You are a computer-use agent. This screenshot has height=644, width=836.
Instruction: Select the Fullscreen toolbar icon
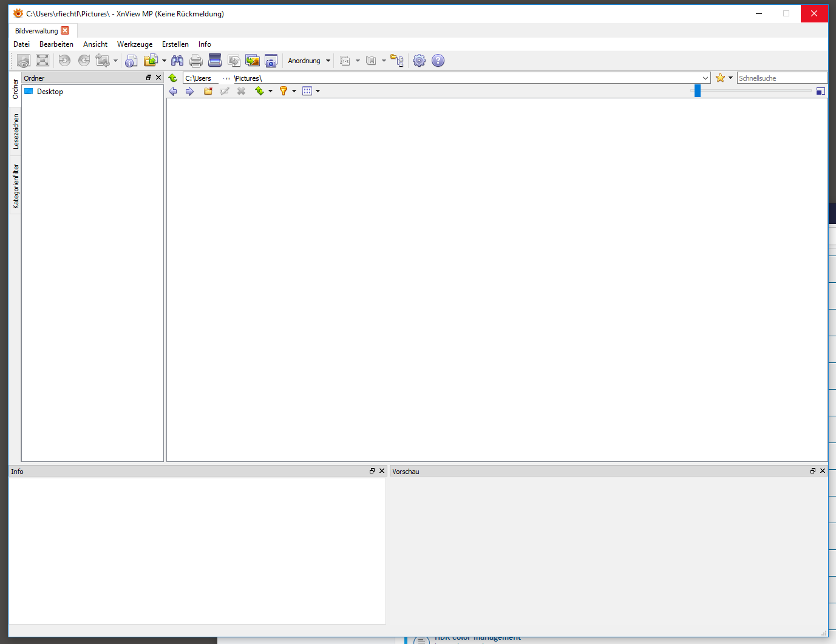click(x=42, y=61)
